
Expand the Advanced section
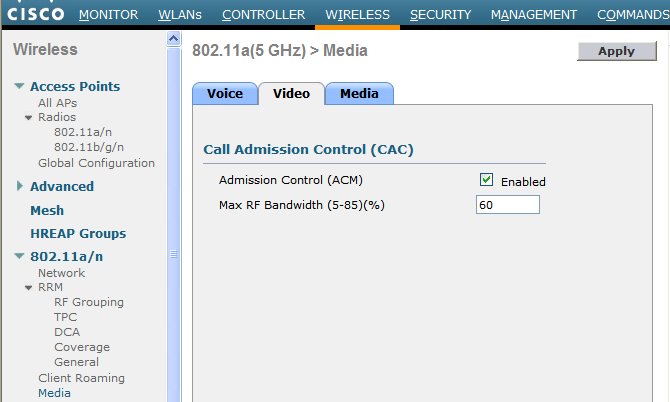(x=19, y=186)
